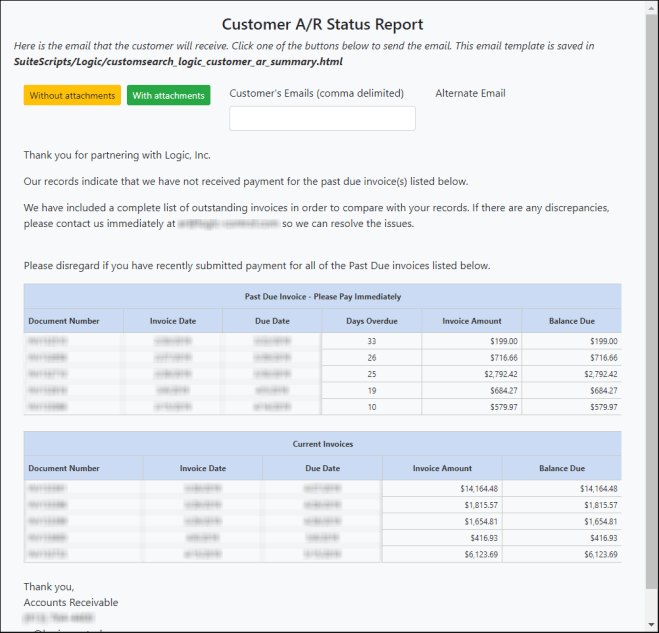
Task: Send email using With attachments button
Action: [x=168, y=96]
